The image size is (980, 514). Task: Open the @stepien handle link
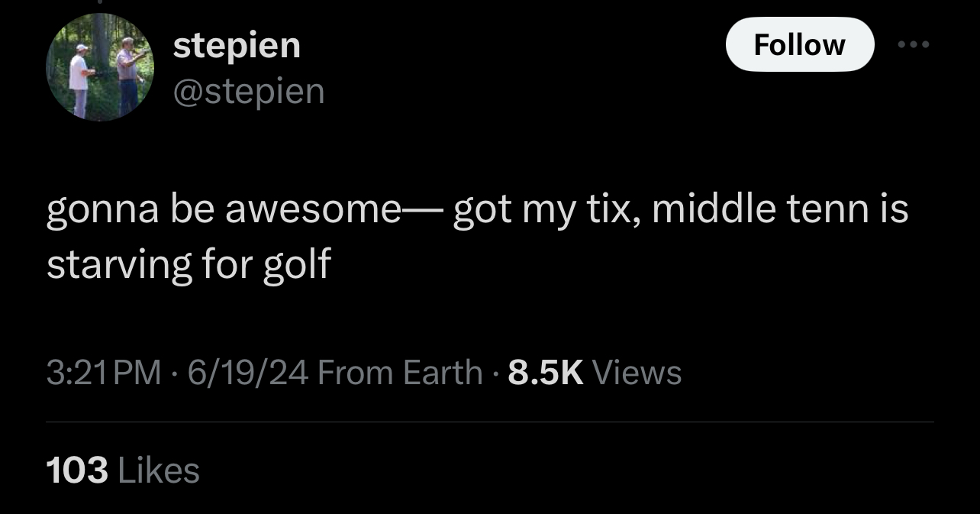click(249, 92)
